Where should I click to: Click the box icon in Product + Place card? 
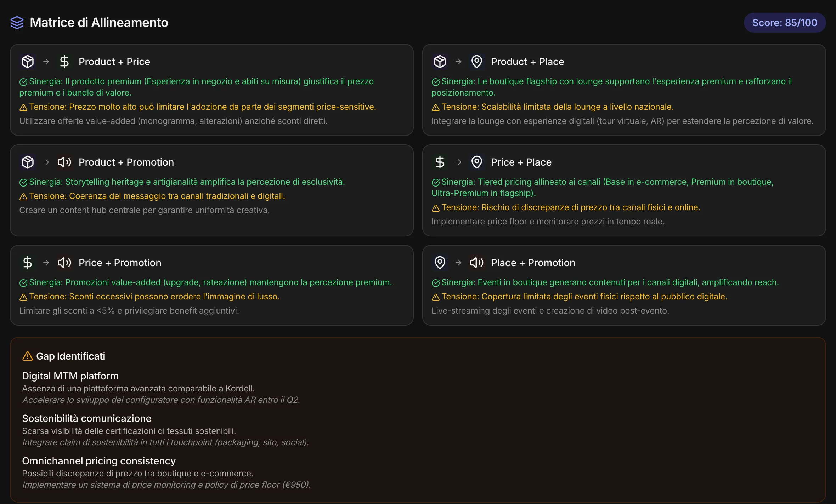click(440, 62)
